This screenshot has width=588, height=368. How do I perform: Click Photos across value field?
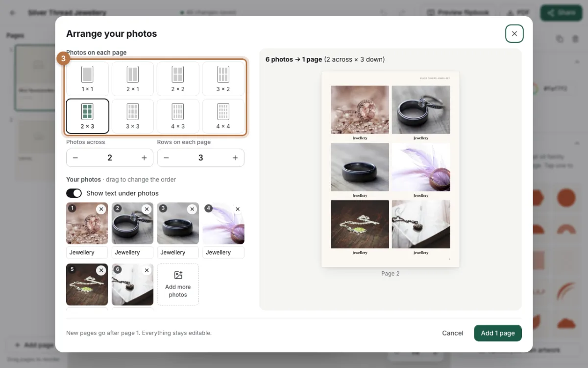pyautogui.click(x=110, y=158)
